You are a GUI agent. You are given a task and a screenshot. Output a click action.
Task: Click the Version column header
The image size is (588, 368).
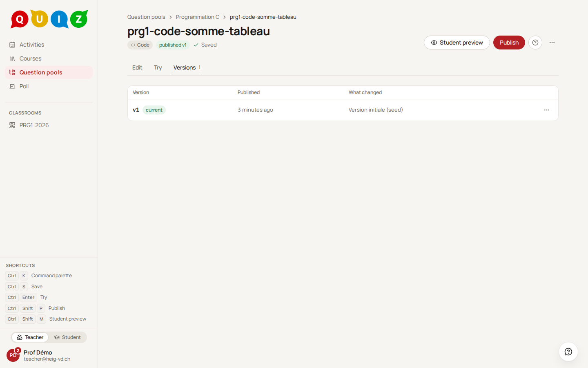(141, 92)
